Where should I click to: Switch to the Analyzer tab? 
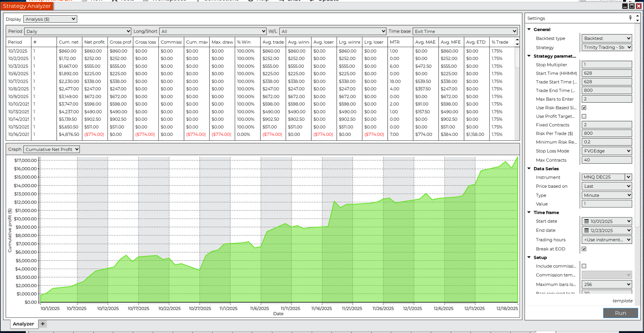(x=24, y=324)
